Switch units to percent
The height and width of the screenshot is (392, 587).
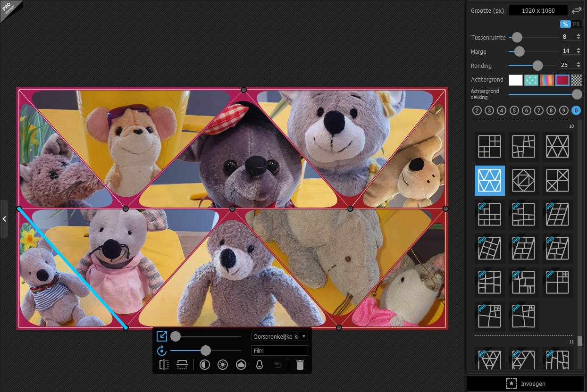565,24
